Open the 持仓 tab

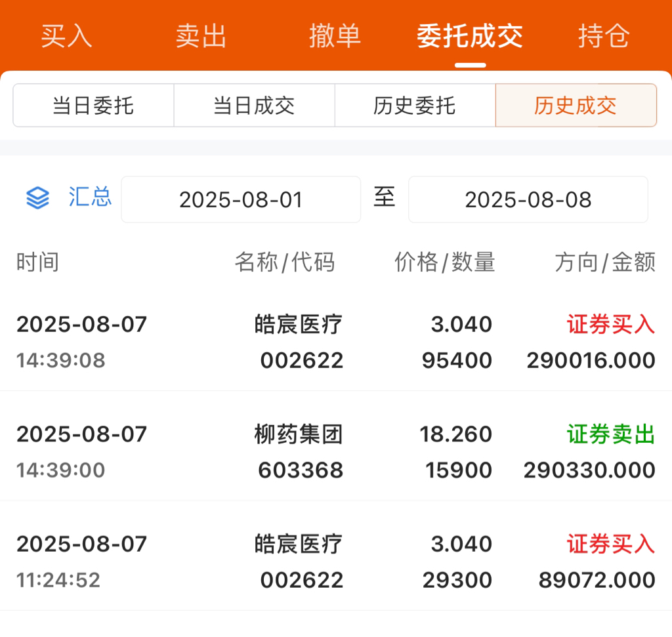604,35
